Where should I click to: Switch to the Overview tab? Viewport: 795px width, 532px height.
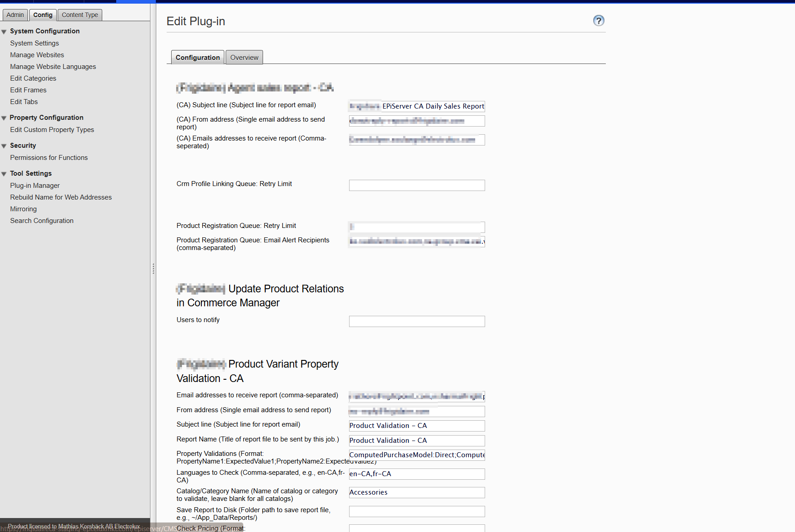coord(244,57)
